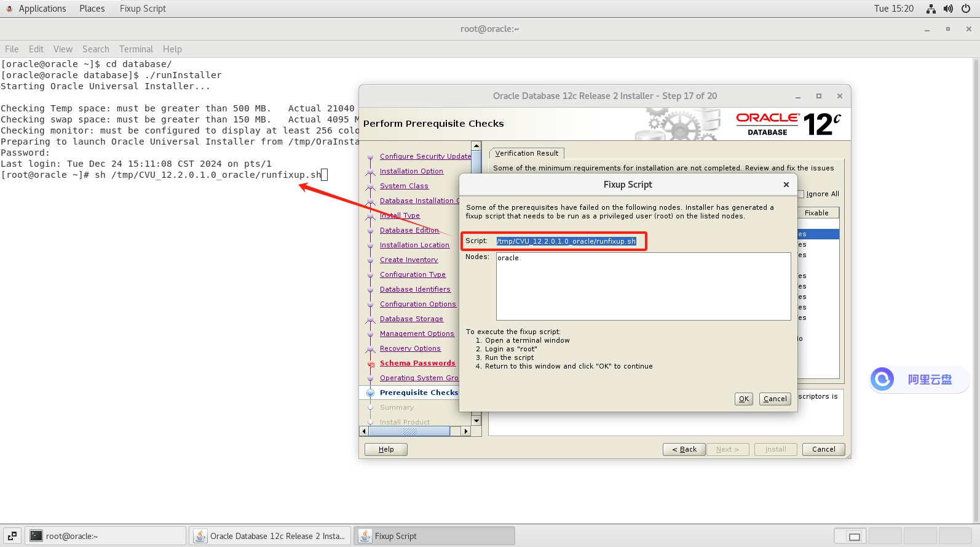
Task: Go to Create Inventory step
Action: [409, 260]
